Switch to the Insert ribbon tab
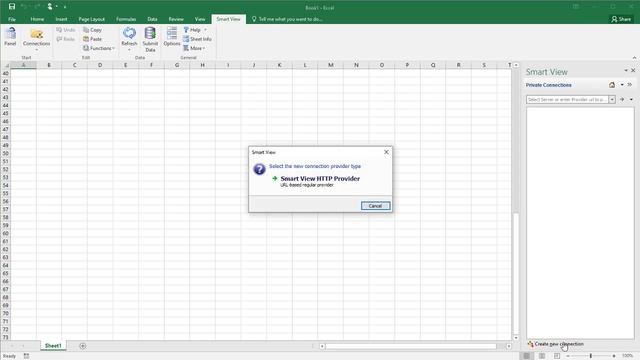The image size is (640, 360). [61, 19]
